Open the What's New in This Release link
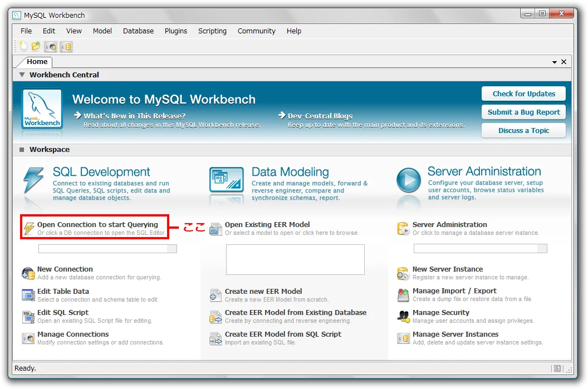The width and height of the screenshot is (588, 389). pyautogui.click(x=134, y=116)
